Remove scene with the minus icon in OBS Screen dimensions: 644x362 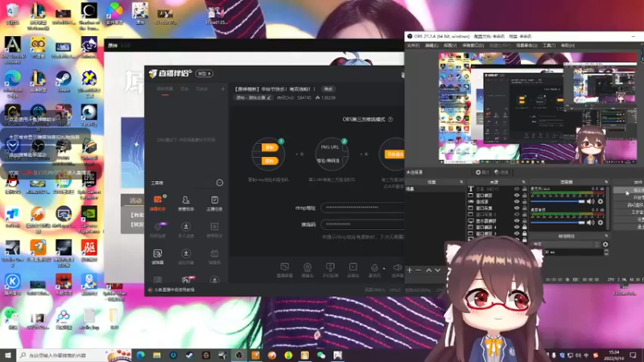[x=418, y=270]
